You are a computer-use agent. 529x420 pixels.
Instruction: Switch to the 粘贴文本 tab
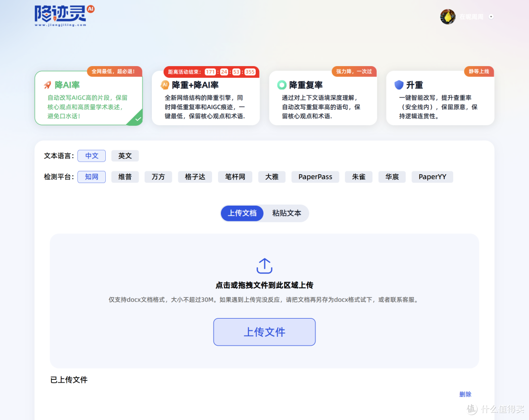(x=287, y=213)
